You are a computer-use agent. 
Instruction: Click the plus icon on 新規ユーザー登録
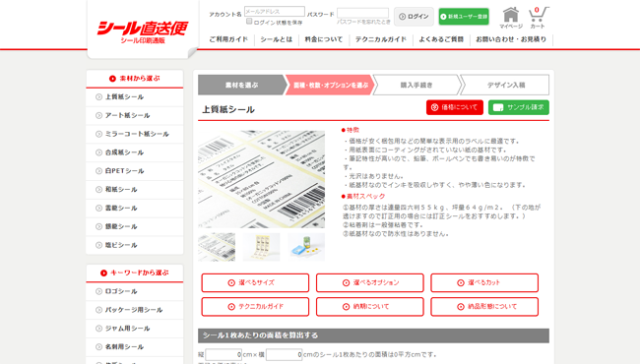(443, 17)
